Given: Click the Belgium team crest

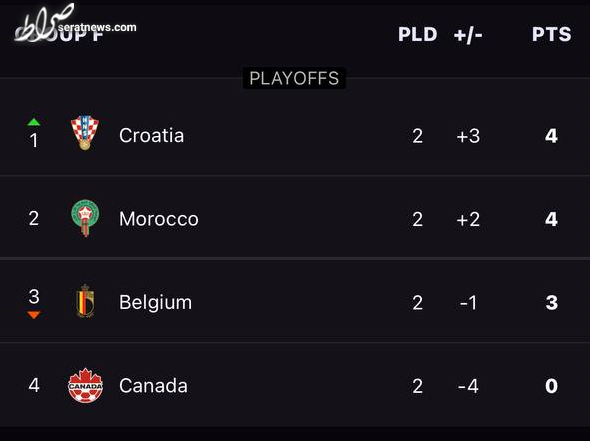Looking at the screenshot, I should (85, 301).
